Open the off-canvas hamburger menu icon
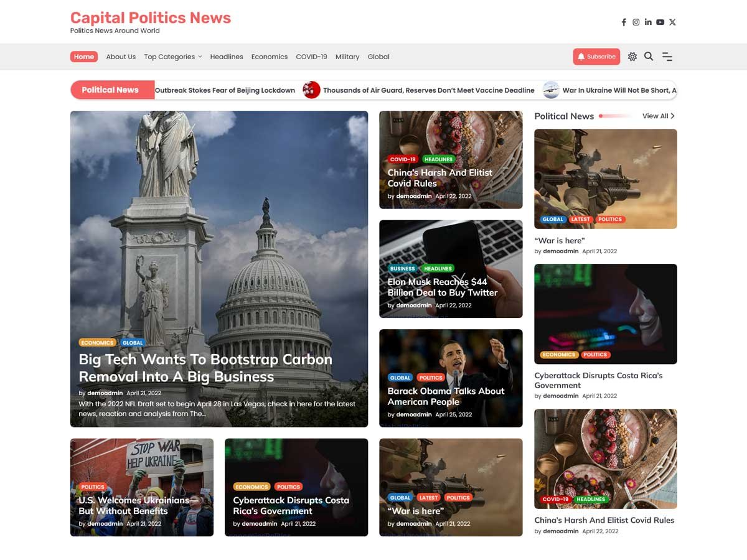Viewport: 747px width, 560px height. 667,57
